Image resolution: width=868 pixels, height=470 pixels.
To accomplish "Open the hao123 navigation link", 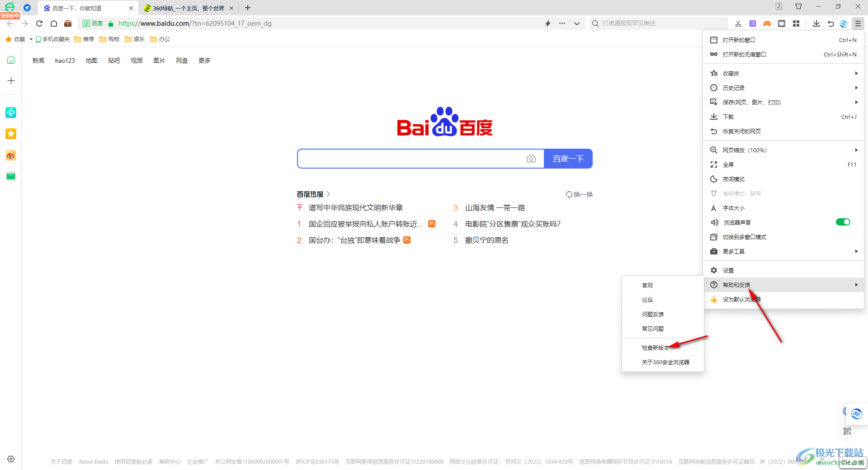I will pyautogui.click(x=65, y=61).
